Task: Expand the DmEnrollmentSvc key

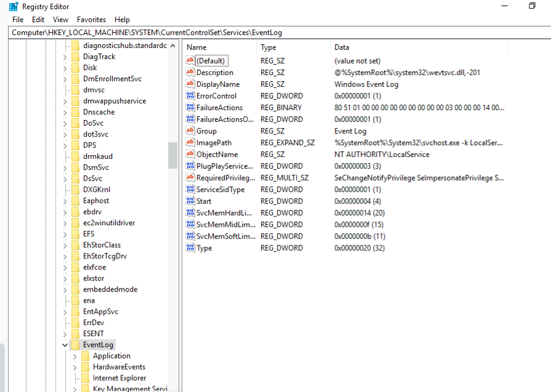Action: [65, 79]
